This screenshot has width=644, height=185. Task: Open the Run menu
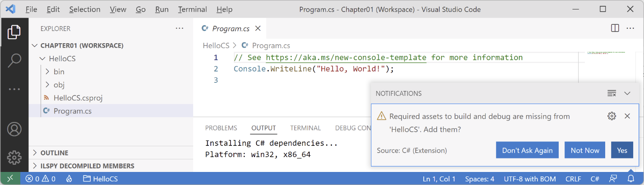coord(162,9)
